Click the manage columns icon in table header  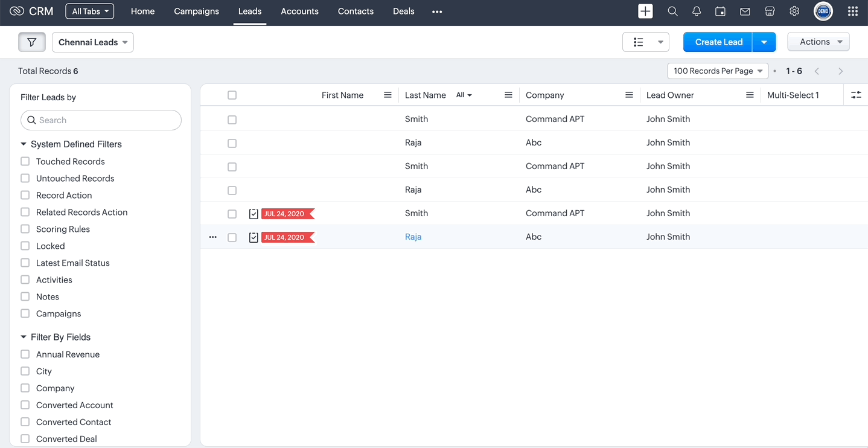click(856, 95)
